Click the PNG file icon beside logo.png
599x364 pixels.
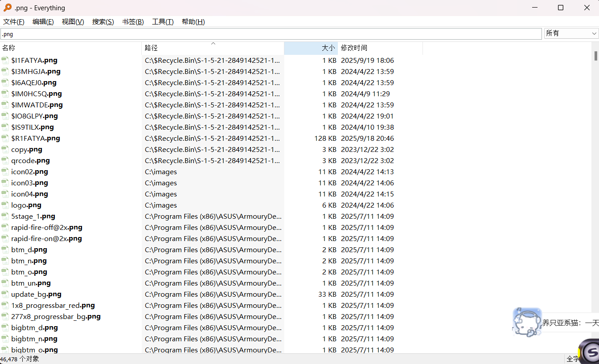click(5, 205)
